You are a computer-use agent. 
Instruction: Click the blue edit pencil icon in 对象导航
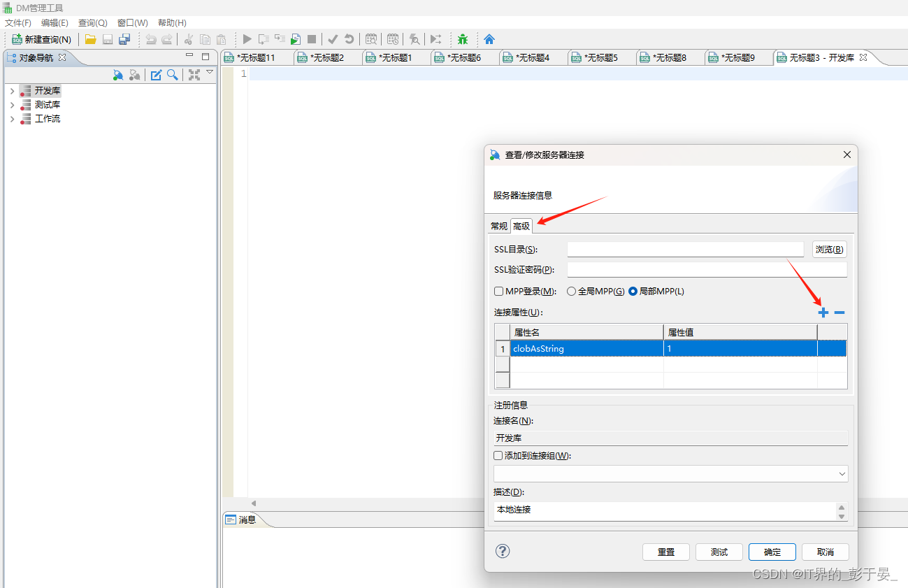[x=156, y=75]
